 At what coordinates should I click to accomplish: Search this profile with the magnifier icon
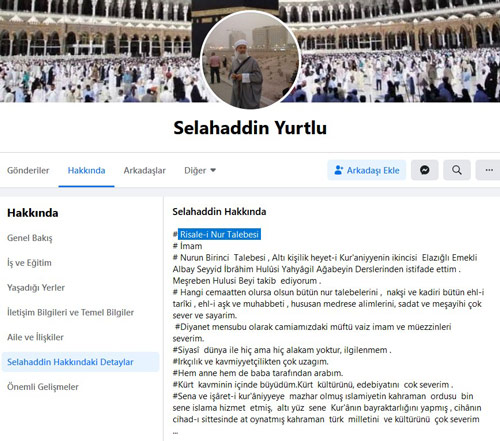(x=457, y=170)
